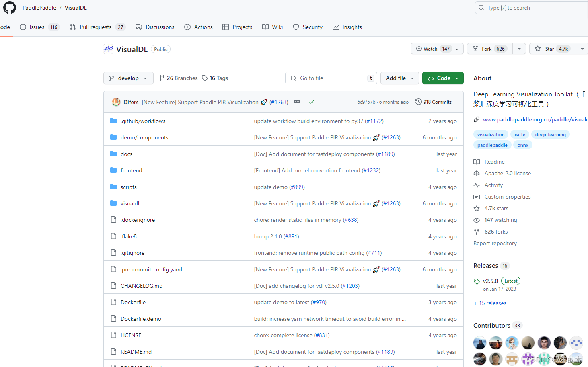Screen dimensions: 588x367
Task: Open the Readme link in About
Action: [x=494, y=162]
